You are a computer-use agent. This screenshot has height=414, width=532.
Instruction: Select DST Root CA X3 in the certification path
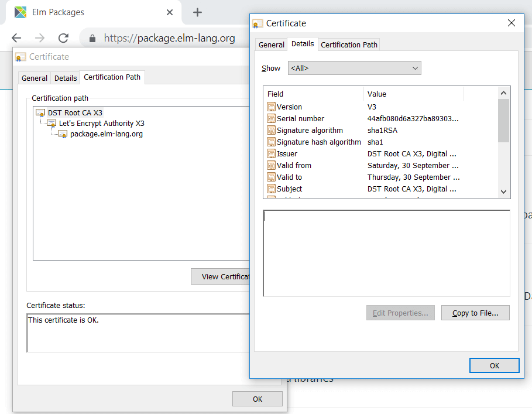click(x=75, y=112)
